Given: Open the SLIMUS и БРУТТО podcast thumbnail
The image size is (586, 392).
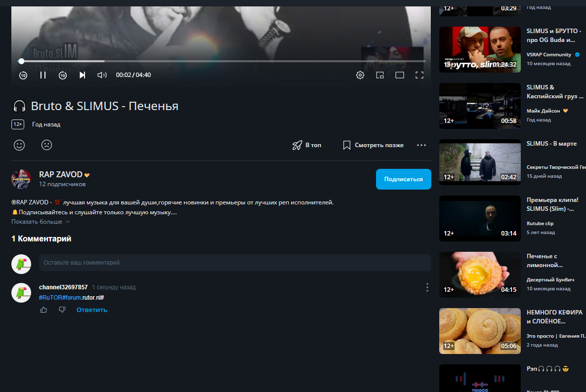Looking at the screenshot, I should pos(479,50).
